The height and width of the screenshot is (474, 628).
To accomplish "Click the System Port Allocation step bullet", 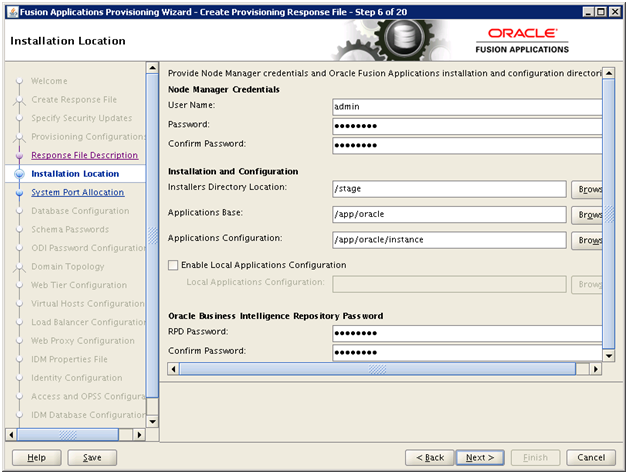I will click(19, 193).
